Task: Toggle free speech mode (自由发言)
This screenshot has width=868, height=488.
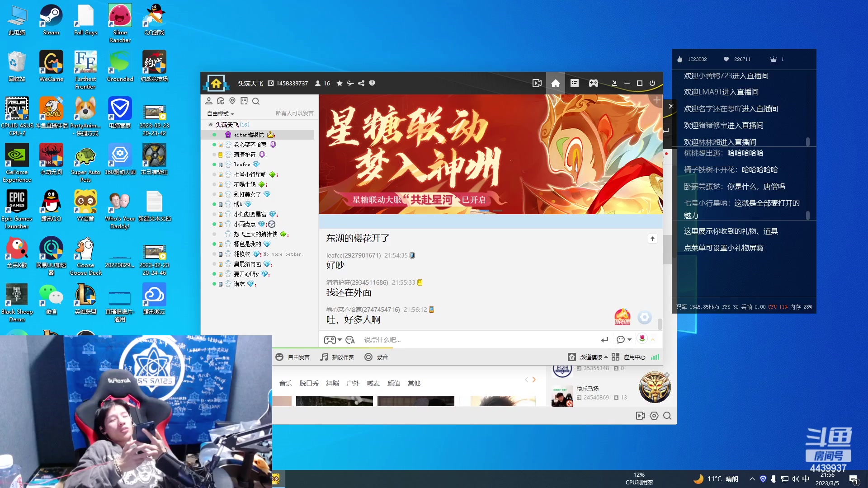Action: [x=292, y=357]
